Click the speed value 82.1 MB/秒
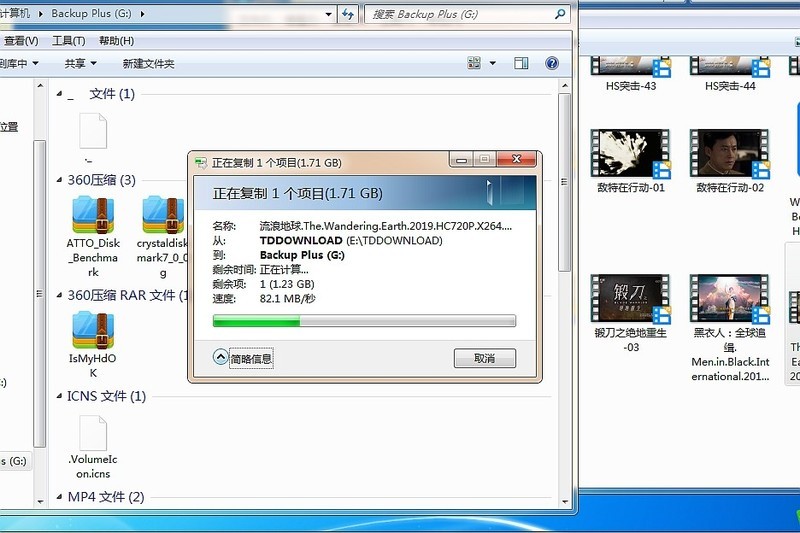This screenshot has height=533, width=800. click(288, 298)
